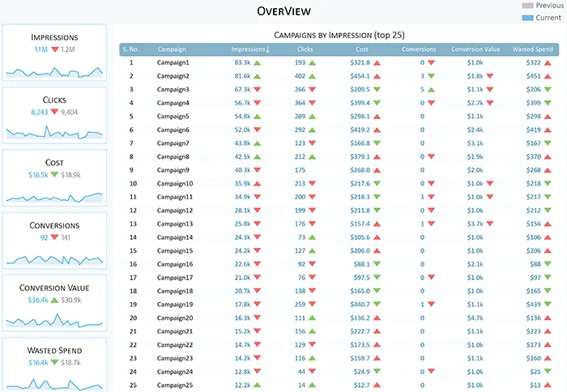Image resolution: width=567 pixels, height=392 pixels.
Task: Click red down arrow beside 259 clicks
Action: (x=313, y=305)
